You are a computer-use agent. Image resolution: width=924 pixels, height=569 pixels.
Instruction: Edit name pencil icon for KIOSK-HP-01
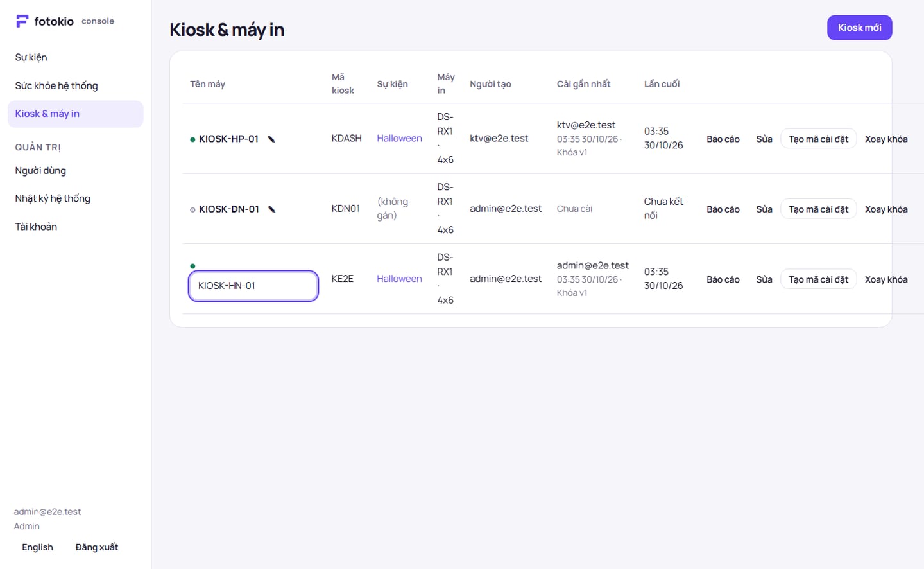point(271,139)
